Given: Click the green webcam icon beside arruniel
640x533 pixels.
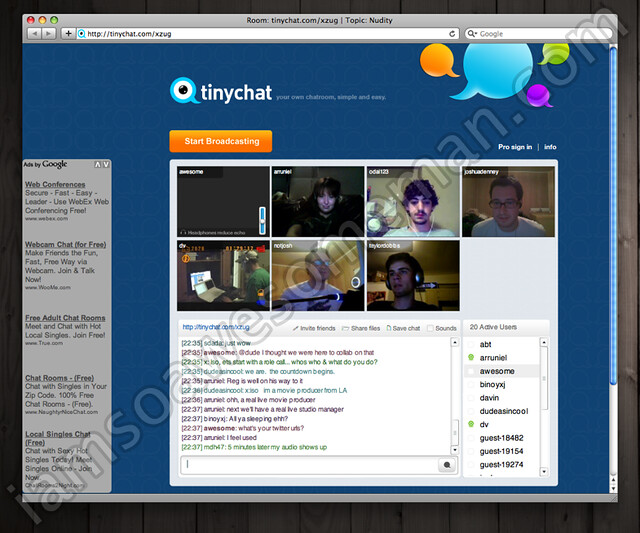Looking at the screenshot, I should 471,358.
